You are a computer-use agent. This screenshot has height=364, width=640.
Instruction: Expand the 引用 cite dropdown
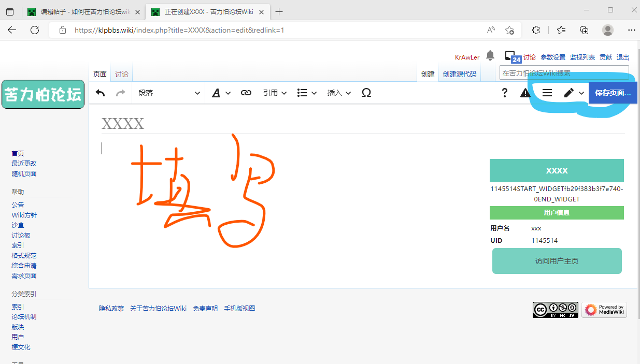click(275, 93)
